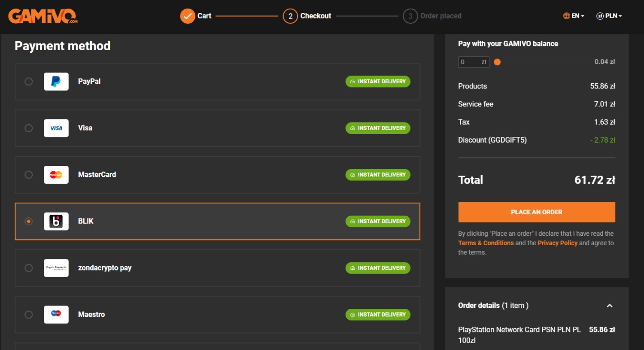The width and height of the screenshot is (644, 350).
Task: Click the GAMIVO balance amount input field
Action: tap(474, 62)
